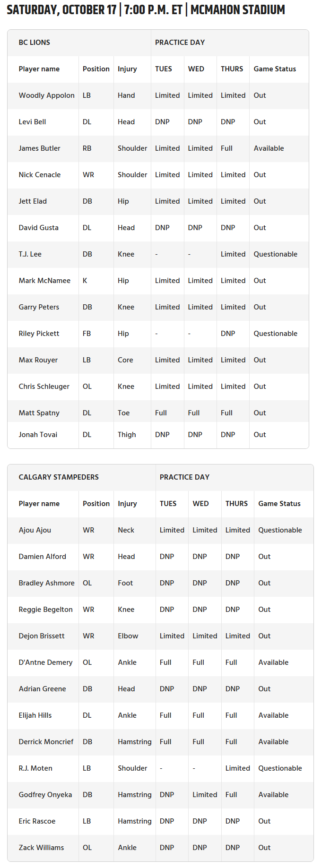This screenshot has height=868, width=330.
Task: Click the Riley Pickett row name
Action: 39,334
